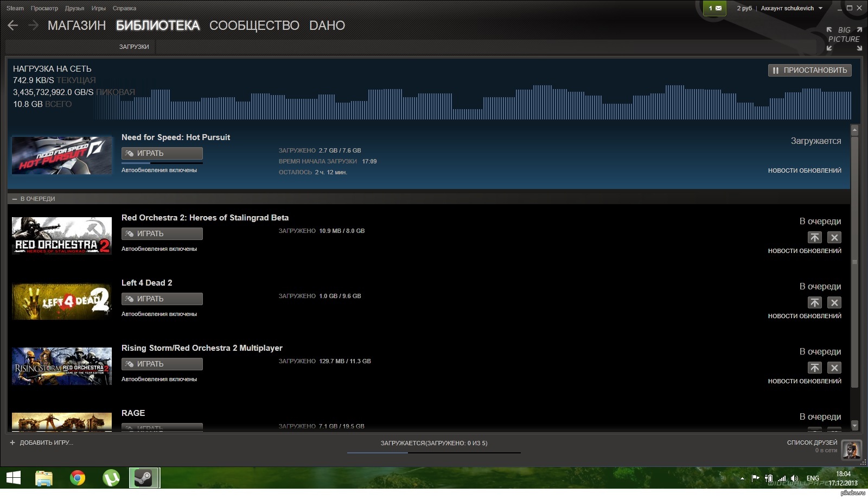Move Left 4 Dead 2 to queue top

(x=814, y=302)
